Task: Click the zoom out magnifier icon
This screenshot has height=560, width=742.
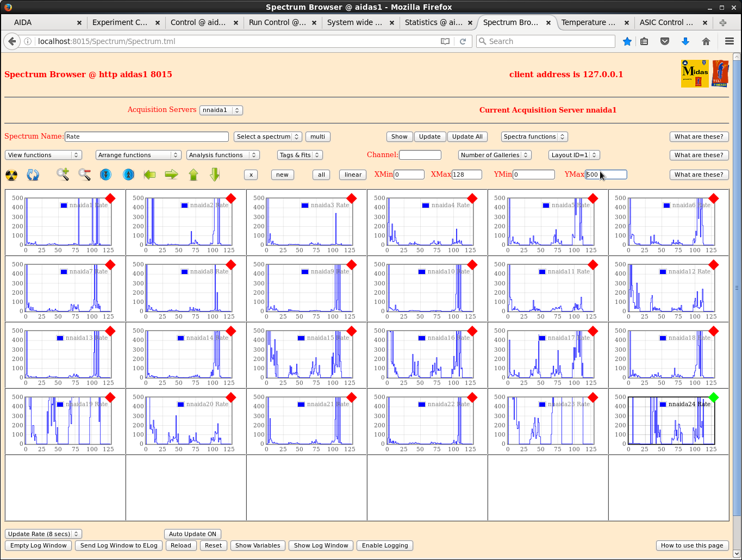Action: [x=85, y=175]
